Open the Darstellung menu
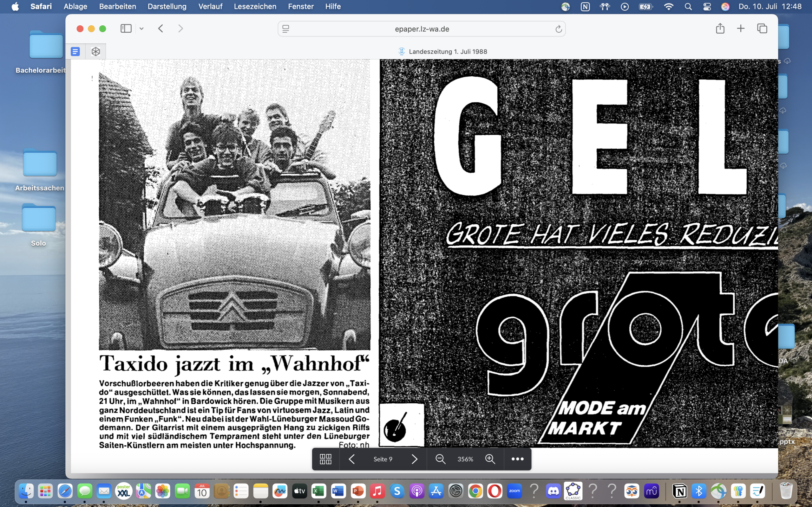The width and height of the screenshot is (812, 507). coord(167,6)
